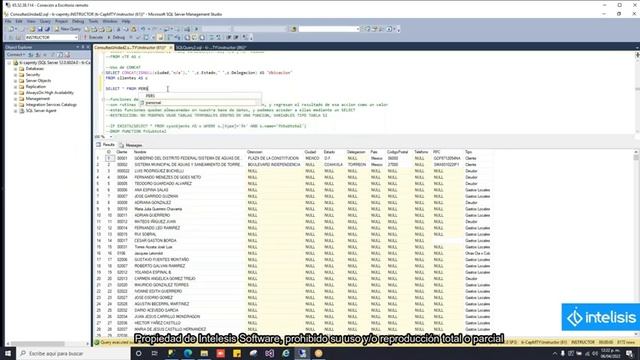
Task: Open Internet Explorer from the taskbar
Action: click(286, 353)
